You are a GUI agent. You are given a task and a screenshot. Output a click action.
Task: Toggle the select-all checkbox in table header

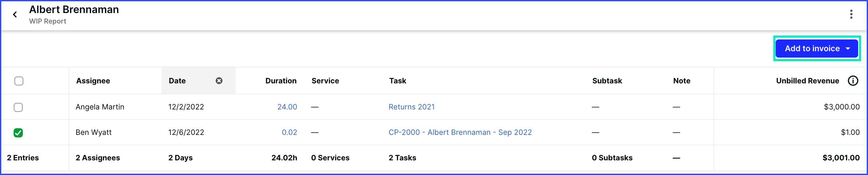[x=19, y=81]
